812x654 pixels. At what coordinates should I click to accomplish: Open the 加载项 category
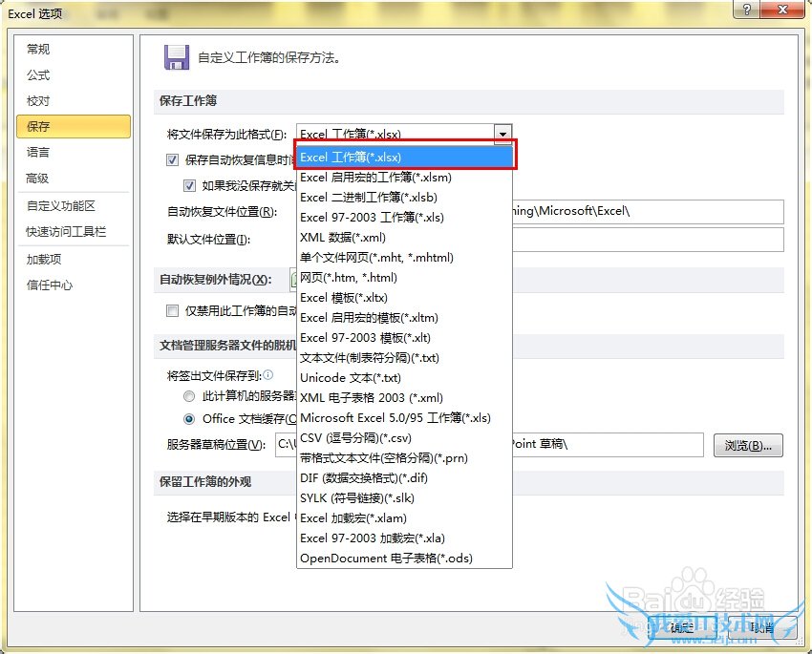tap(74, 259)
